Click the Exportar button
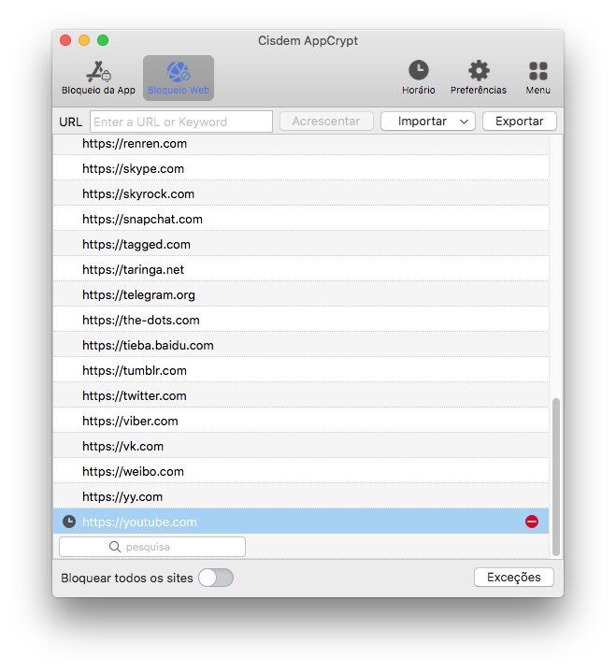Viewport: 616px width, 672px height. 519,122
